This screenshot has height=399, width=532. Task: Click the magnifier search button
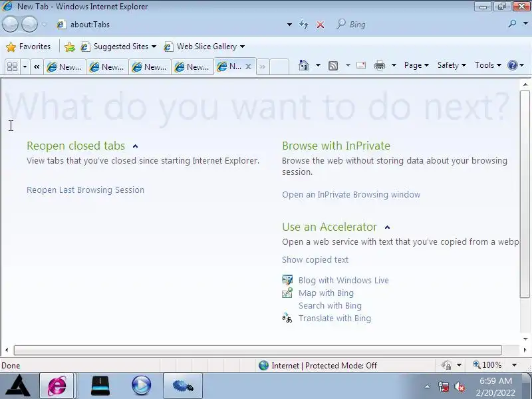coord(512,23)
